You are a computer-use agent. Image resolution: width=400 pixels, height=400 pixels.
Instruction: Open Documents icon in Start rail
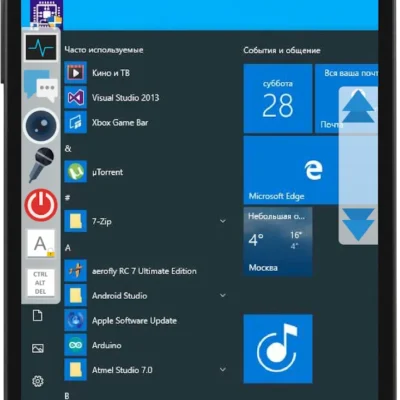coord(38,315)
